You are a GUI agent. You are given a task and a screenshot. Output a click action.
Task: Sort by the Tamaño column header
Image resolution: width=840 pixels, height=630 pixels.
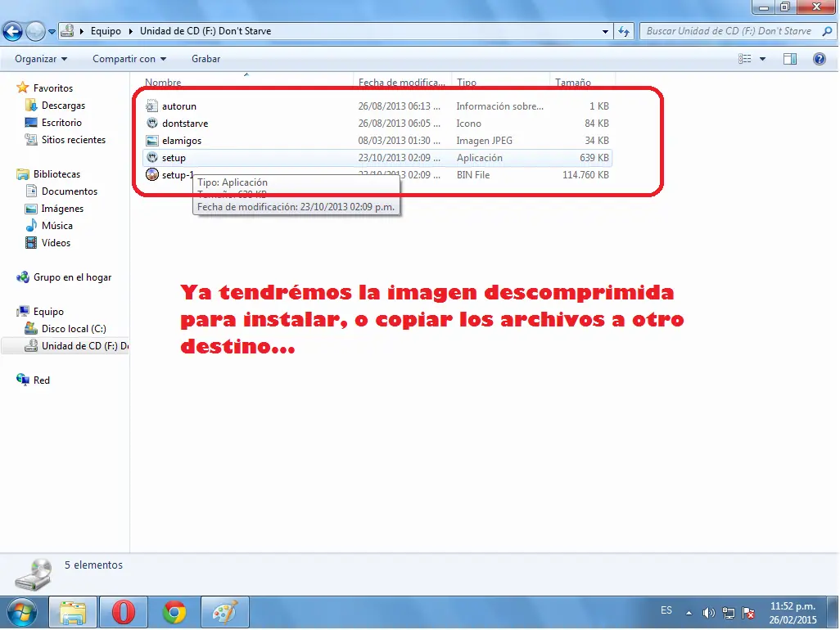[572, 83]
